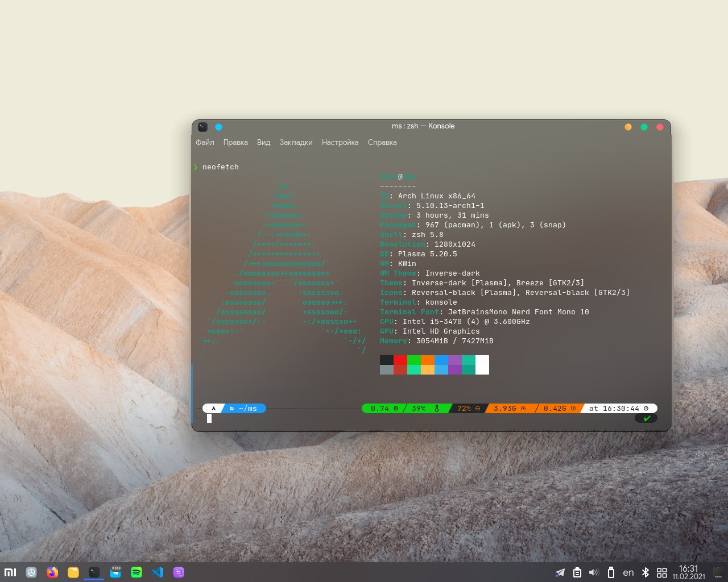Minimize Konsole with the orange button

pyautogui.click(x=628, y=127)
